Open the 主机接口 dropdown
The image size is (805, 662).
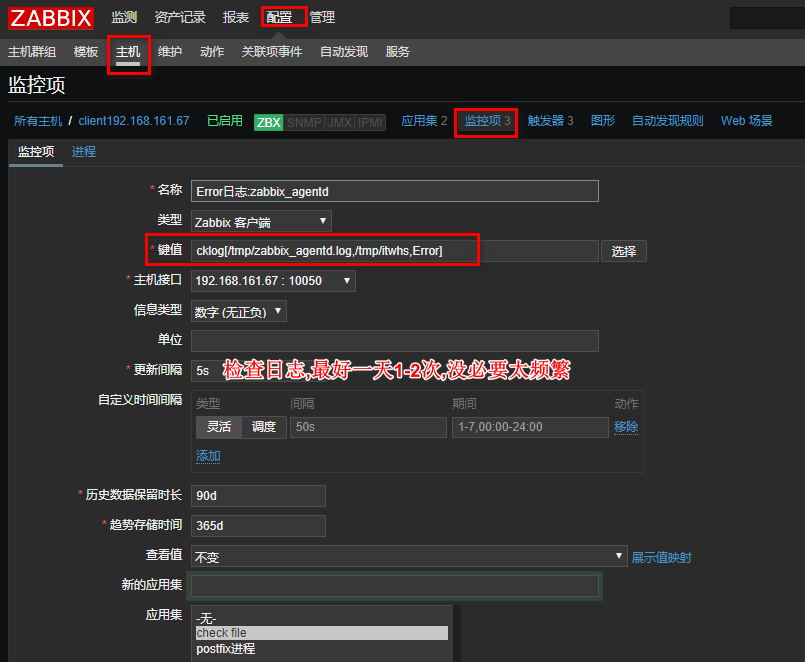(273, 281)
